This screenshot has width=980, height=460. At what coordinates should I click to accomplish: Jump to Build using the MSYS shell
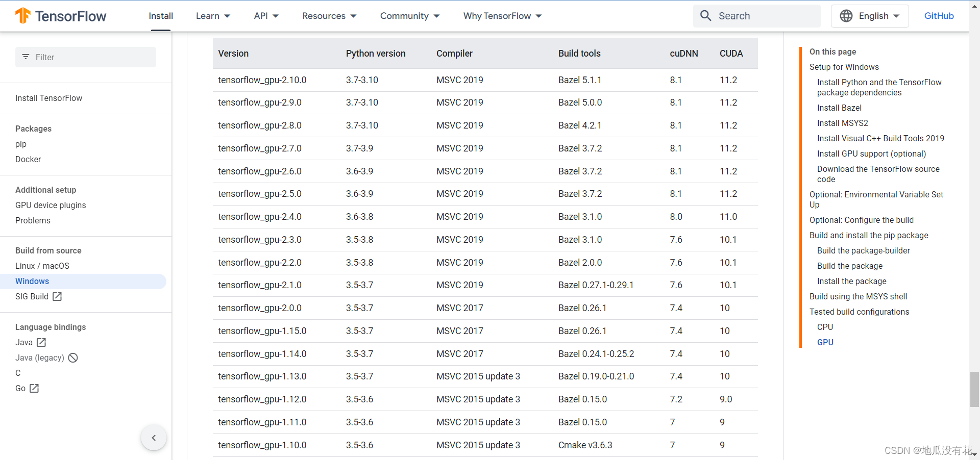[x=858, y=296]
